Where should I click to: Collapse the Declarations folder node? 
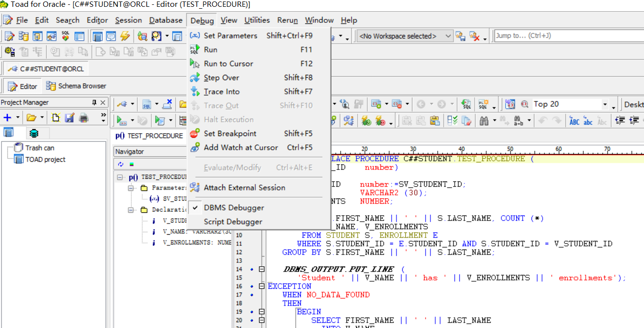coord(131,210)
